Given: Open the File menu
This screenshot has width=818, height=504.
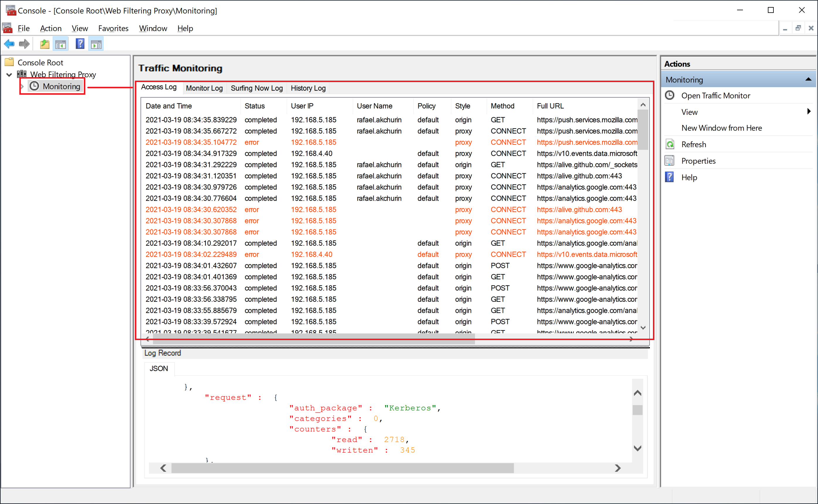Looking at the screenshot, I should pos(24,28).
